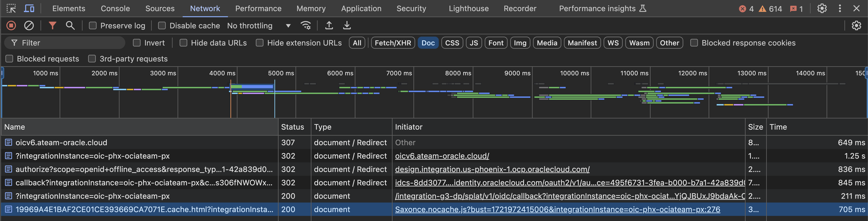Select the Fetch/XHR filter button
Viewport: 868px width, 221px height.
click(393, 43)
